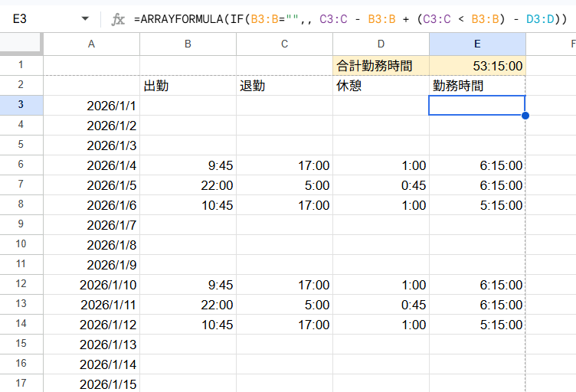Select row 1 header

(21, 65)
